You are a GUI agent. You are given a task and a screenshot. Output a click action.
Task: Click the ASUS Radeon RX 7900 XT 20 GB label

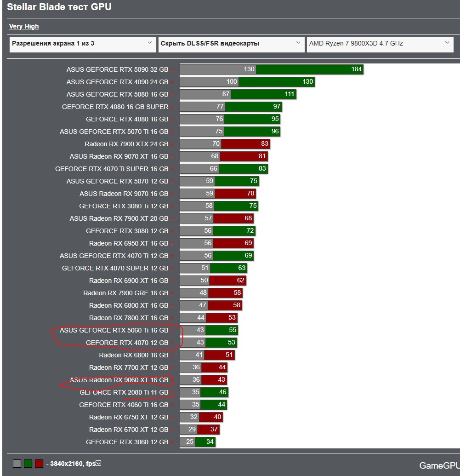click(x=119, y=218)
